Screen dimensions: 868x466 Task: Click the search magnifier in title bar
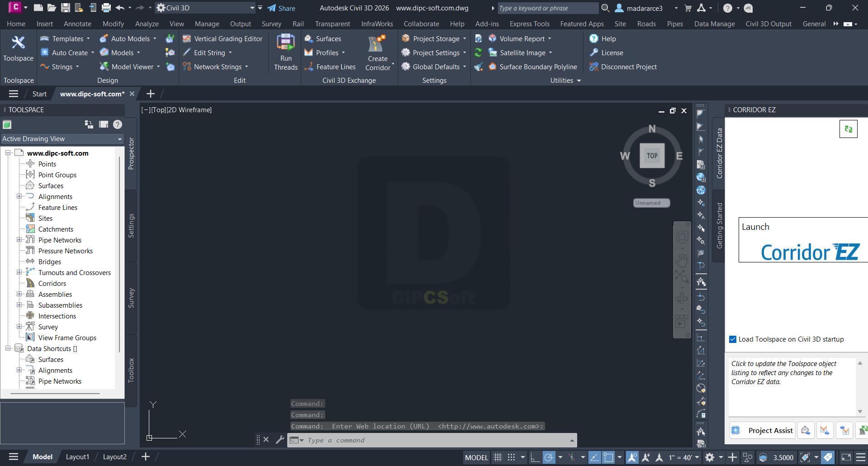(605, 8)
